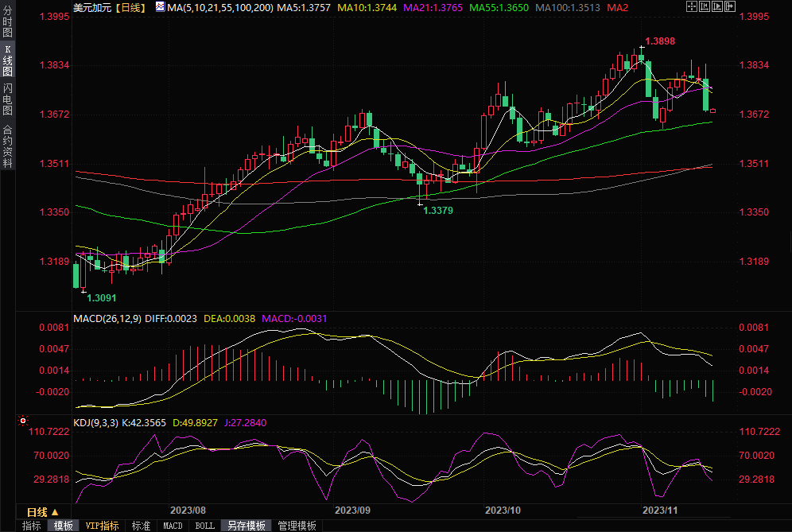Click the last icon in top-right chart toolbar

click(x=729, y=7)
